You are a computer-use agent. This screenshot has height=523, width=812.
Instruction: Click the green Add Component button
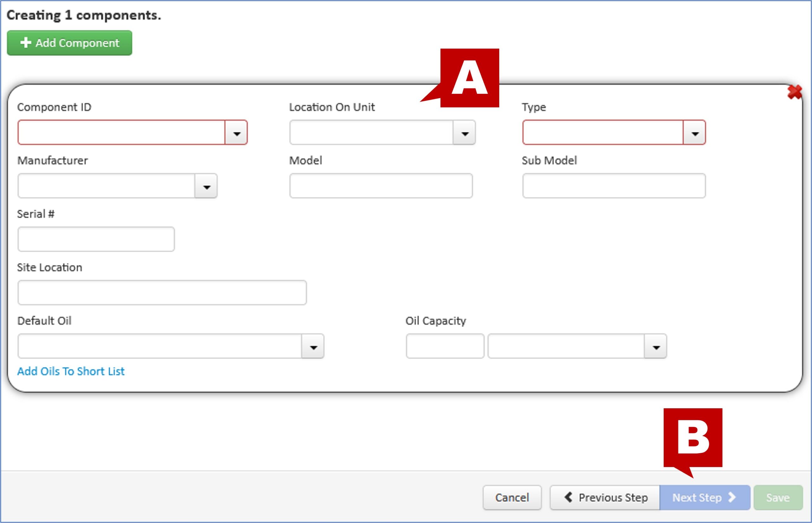click(x=69, y=43)
